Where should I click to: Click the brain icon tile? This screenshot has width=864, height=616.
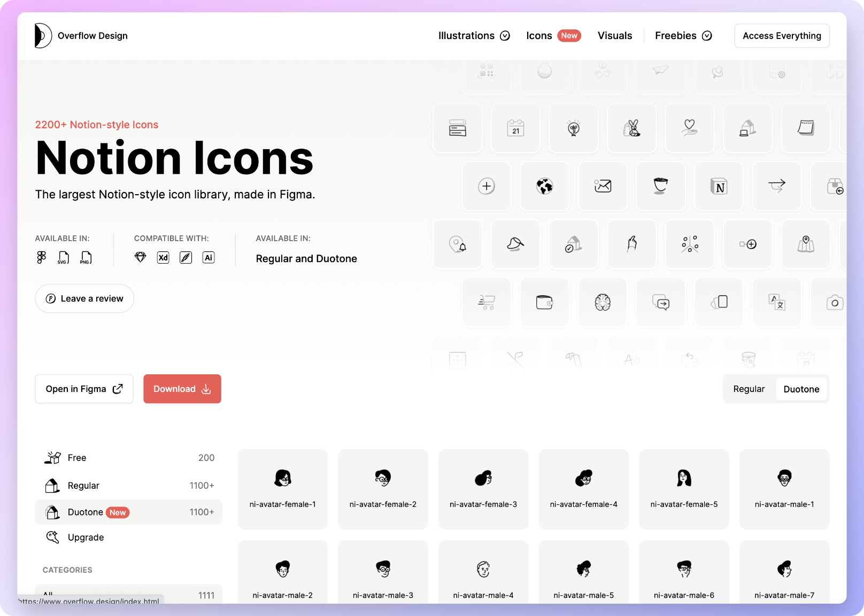point(603,302)
